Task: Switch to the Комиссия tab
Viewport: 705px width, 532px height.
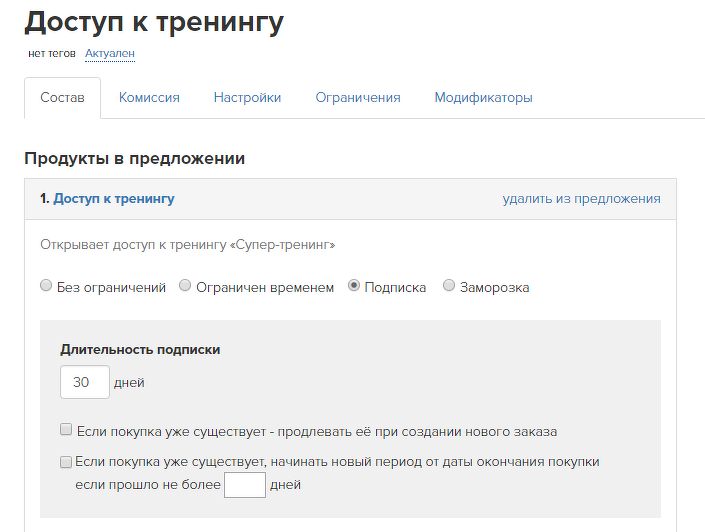Action: click(149, 98)
